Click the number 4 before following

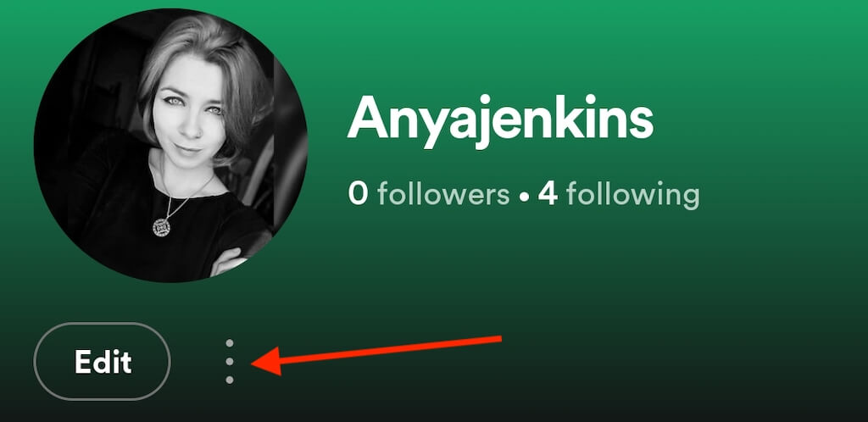(548, 195)
